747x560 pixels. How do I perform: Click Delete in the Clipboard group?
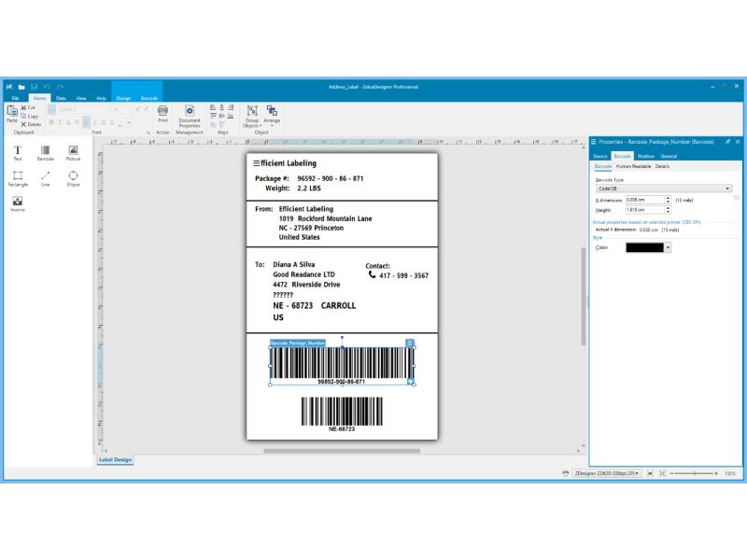pyautogui.click(x=31, y=124)
